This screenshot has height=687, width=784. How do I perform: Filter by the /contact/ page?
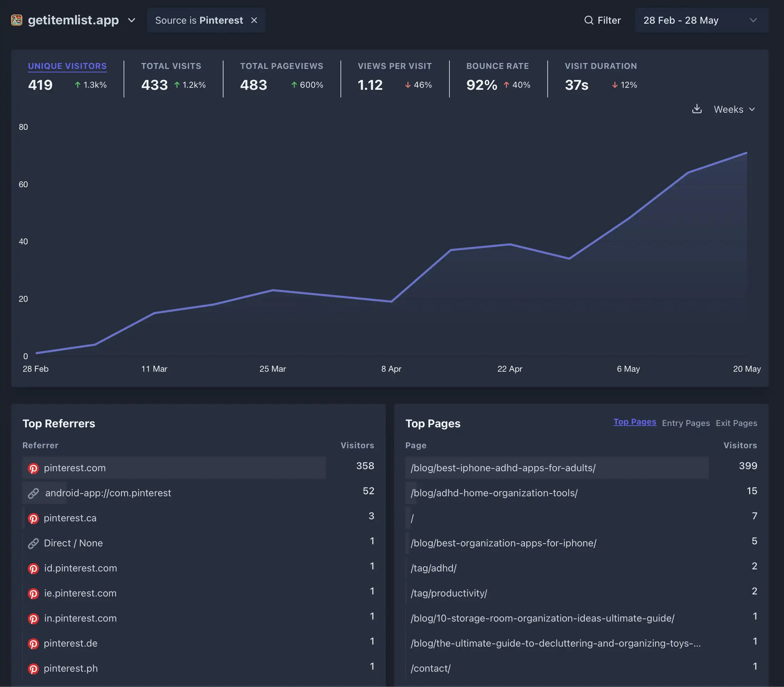coord(430,668)
